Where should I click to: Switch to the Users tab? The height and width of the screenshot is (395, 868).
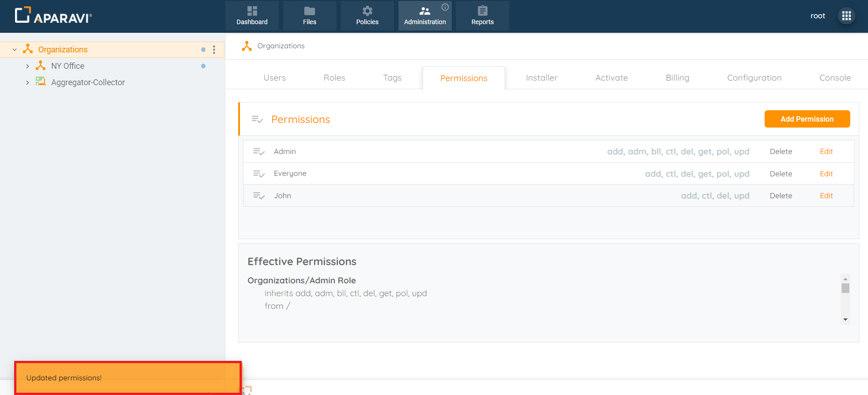coord(275,78)
